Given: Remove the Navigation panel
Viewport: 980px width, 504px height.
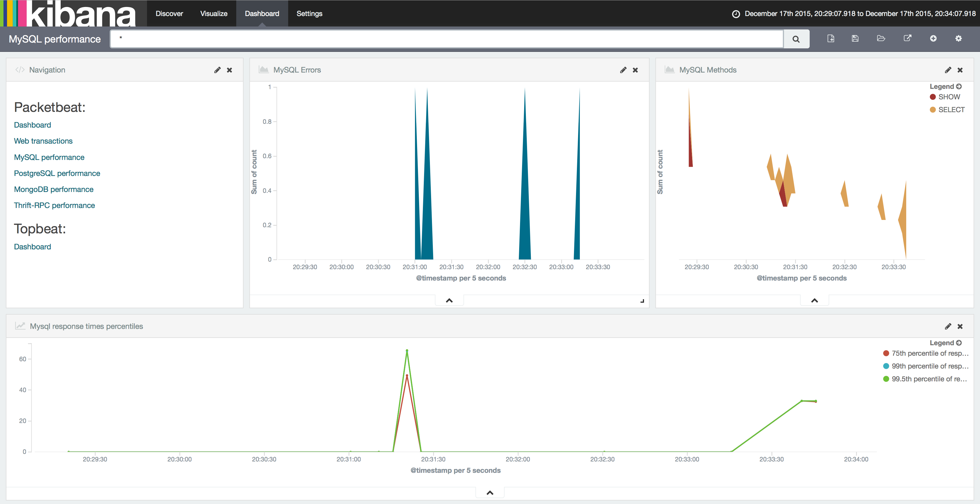Looking at the screenshot, I should (x=230, y=70).
